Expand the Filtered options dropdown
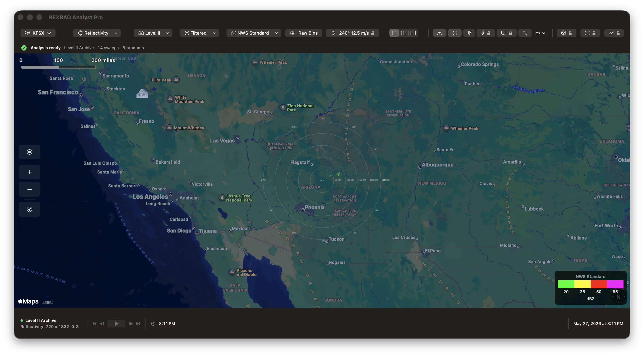Viewport: 644px width, 356px height. pos(199,33)
